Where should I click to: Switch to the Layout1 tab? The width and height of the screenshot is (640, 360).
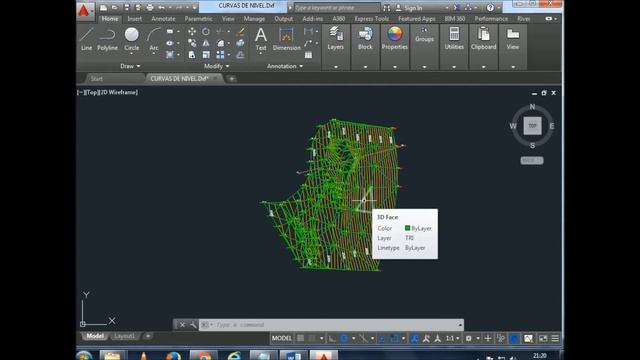pos(124,336)
